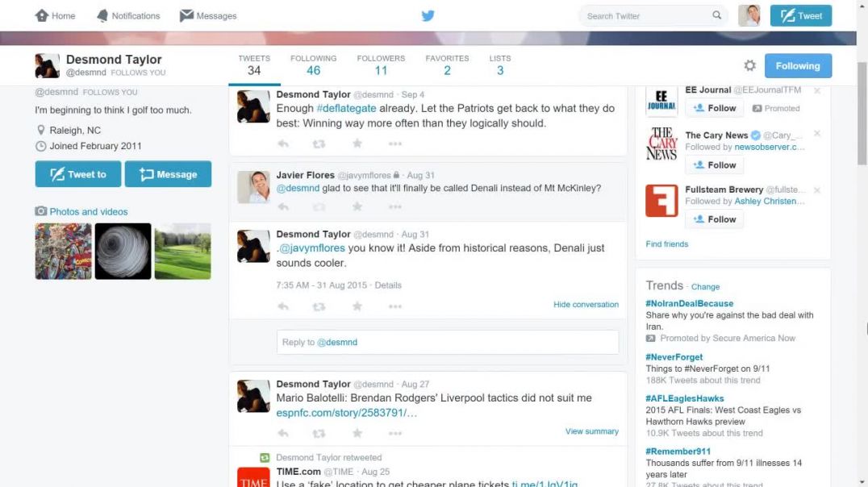
Task: Follow The Cary News
Action: (715, 165)
